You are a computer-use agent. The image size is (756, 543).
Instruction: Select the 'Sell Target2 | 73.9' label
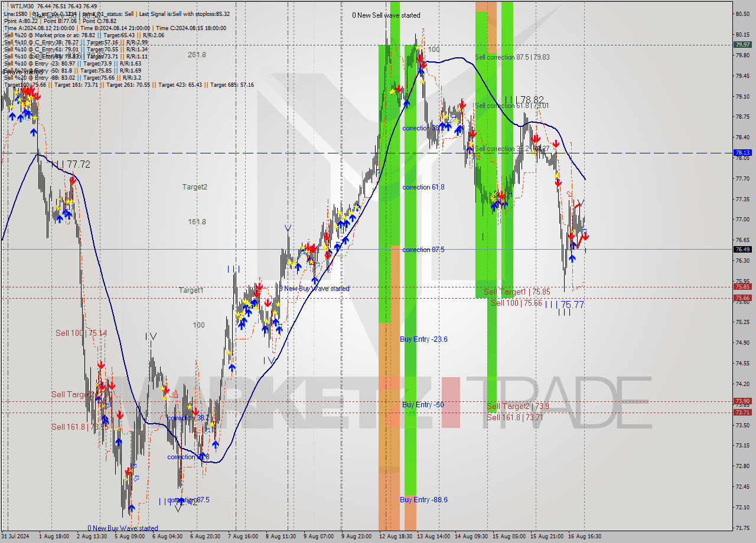click(x=517, y=407)
